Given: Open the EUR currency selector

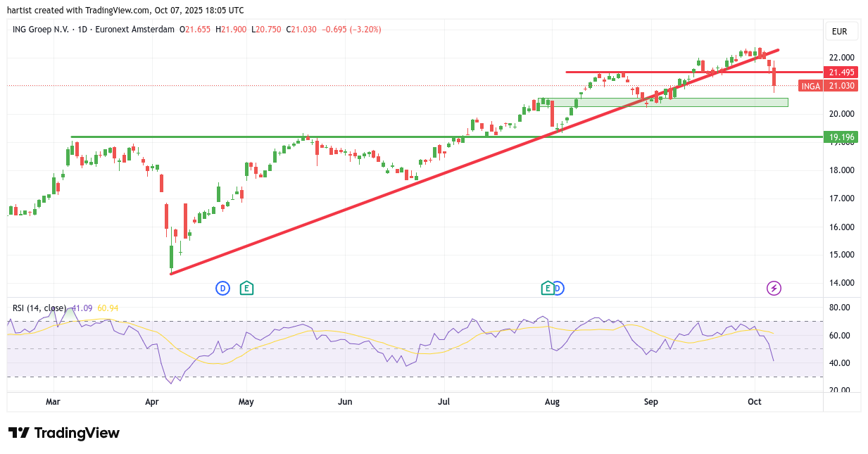Looking at the screenshot, I should (839, 31).
